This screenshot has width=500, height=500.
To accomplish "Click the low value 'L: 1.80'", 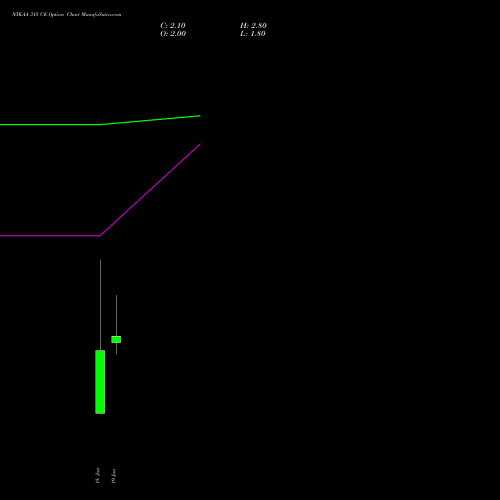I will 253,34.
